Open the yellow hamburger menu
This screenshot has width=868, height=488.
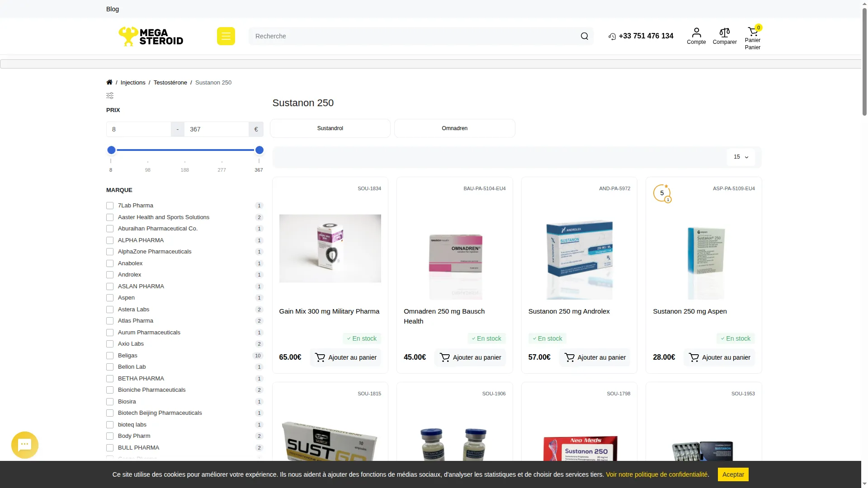[x=226, y=36]
